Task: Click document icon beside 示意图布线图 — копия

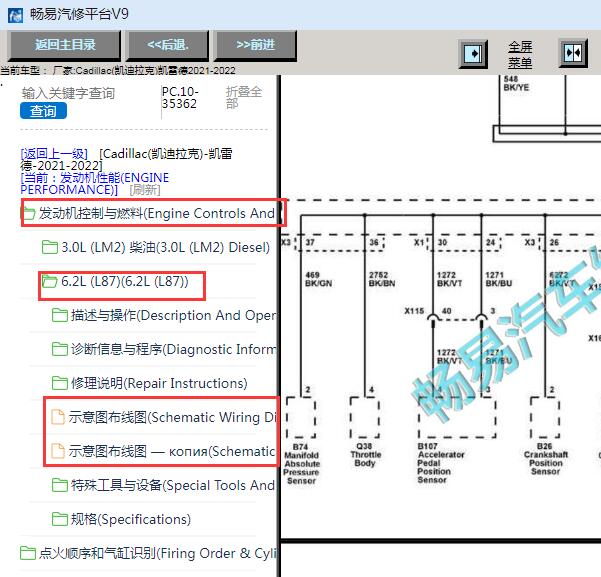Action: point(58,451)
